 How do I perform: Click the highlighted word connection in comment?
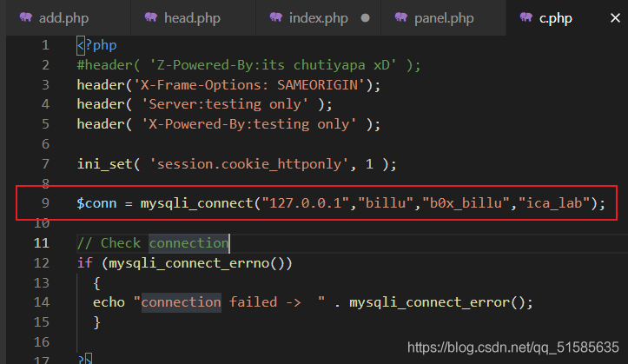(188, 243)
